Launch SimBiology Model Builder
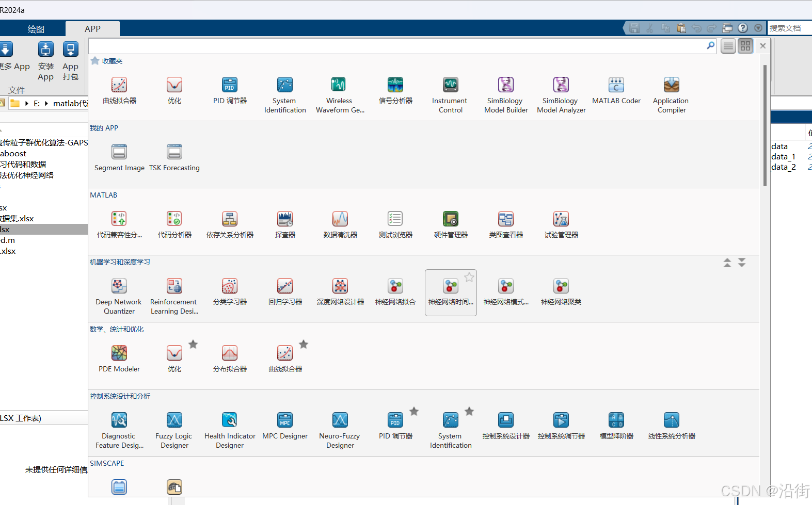Viewport: 812px width, 505px height. 506,95
